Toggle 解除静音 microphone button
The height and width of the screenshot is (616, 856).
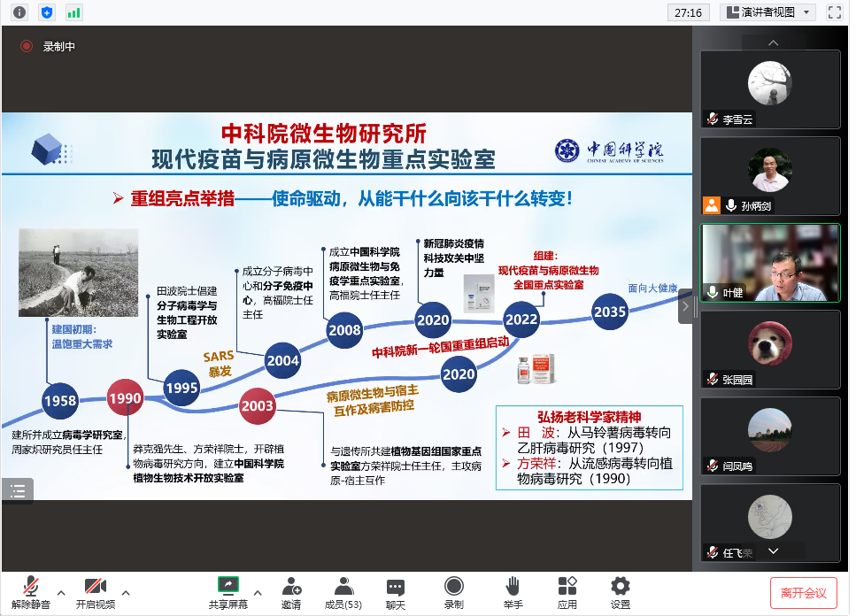31,592
